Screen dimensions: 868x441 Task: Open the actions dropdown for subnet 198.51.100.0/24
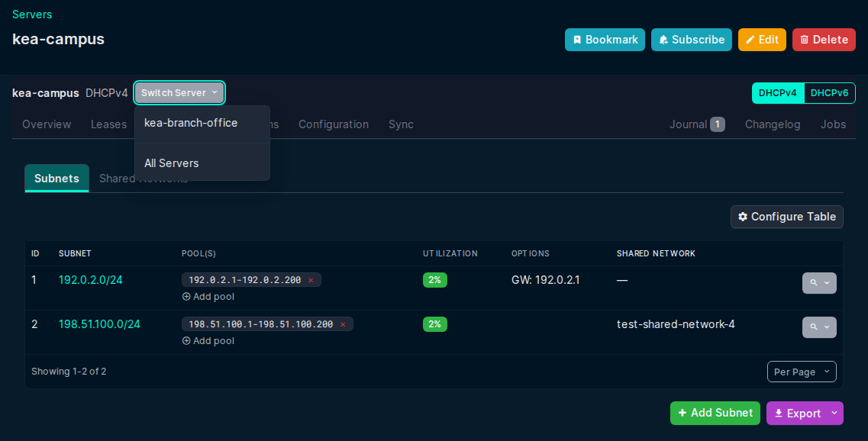pos(819,327)
